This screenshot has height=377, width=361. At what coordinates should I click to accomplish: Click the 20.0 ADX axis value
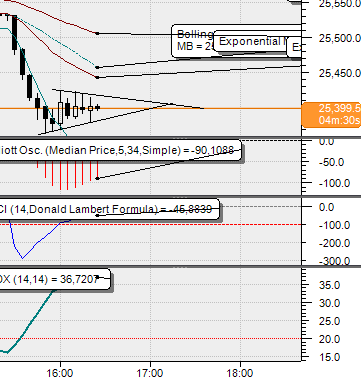point(329,339)
